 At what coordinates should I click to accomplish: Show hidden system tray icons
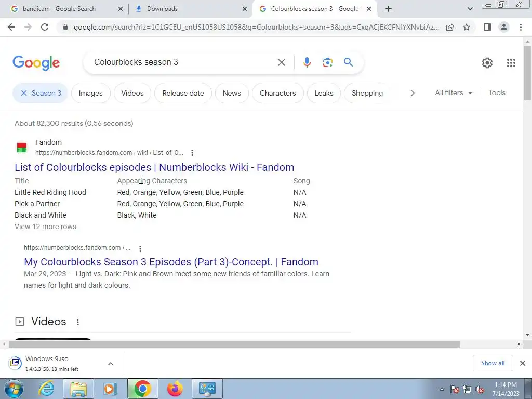pos(442,390)
